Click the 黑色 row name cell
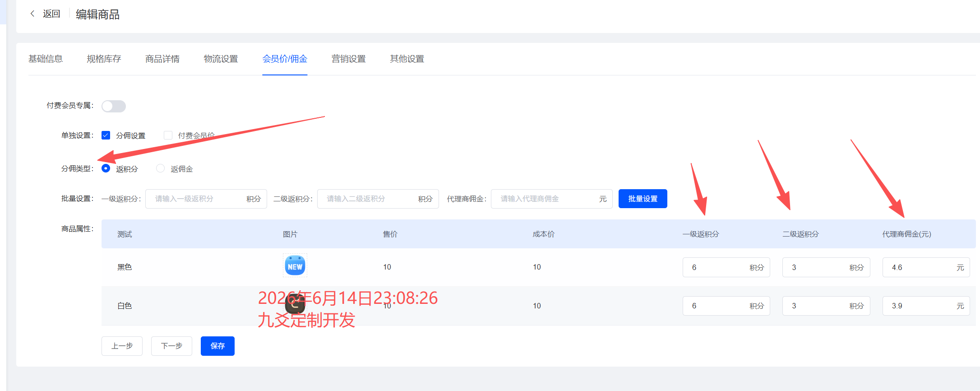The height and width of the screenshot is (391, 980). (125, 267)
